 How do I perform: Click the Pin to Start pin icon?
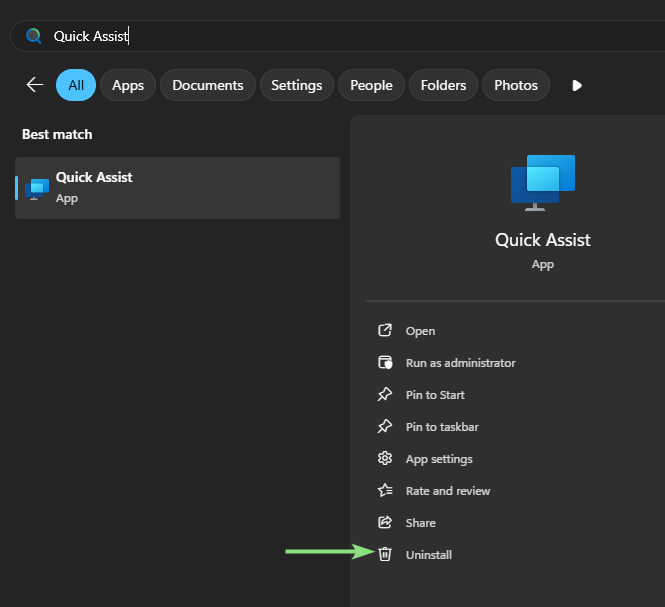coord(385,394)
